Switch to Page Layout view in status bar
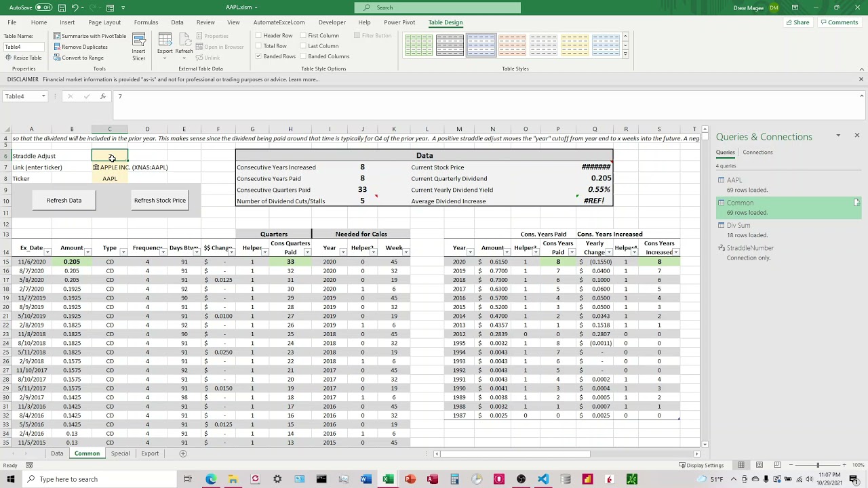Image resolution: width=868 pixels, height=488 pixels. (760, 465)
